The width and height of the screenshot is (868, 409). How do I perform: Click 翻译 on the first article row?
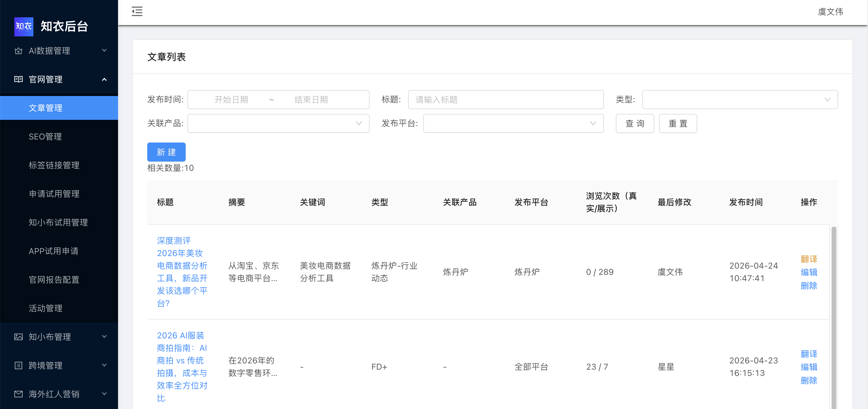click(809, 259)
